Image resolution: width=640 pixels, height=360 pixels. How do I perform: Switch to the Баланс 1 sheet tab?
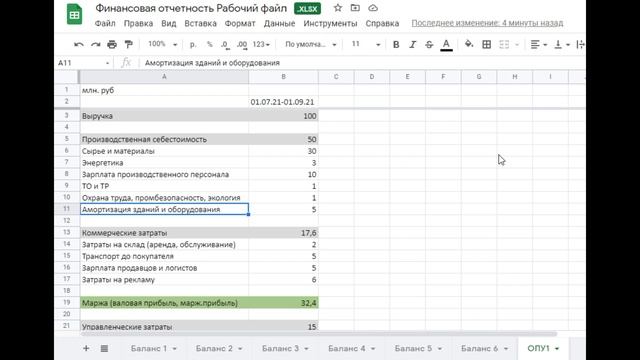click(149, 349)
